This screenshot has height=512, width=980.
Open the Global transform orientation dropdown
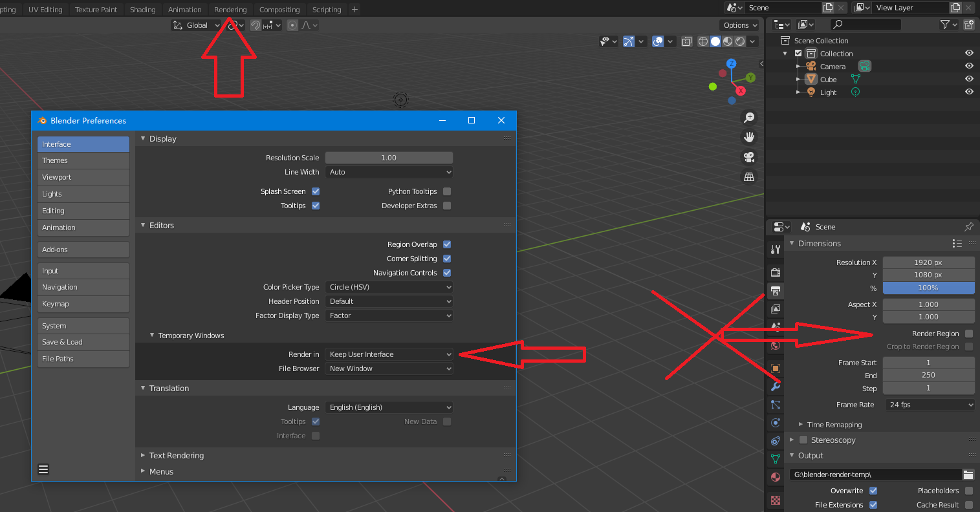(196, 25)
